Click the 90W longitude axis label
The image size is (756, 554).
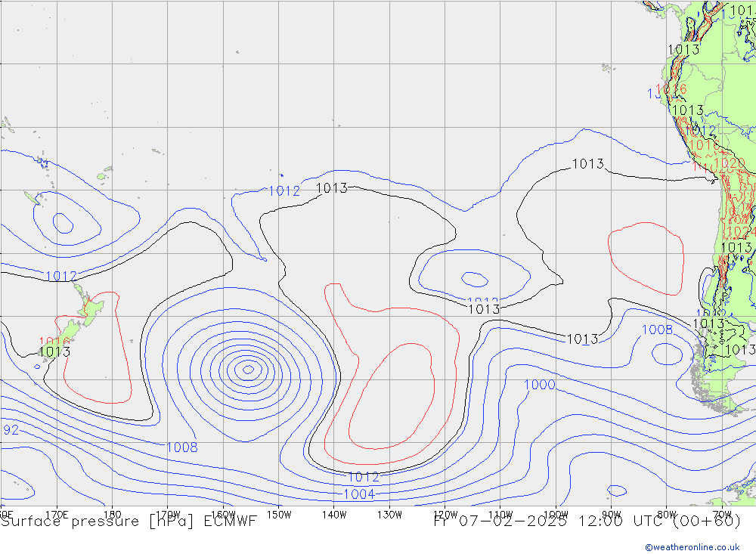tap(612, 515)
